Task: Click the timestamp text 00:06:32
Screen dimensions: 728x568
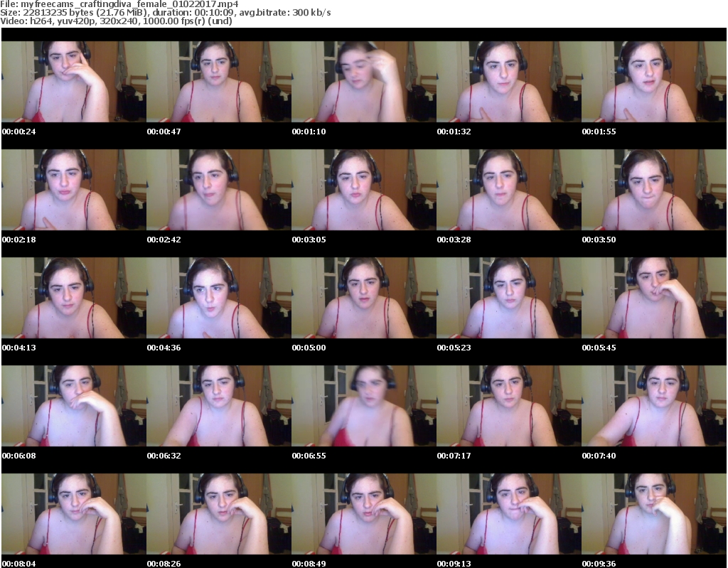Action: (164, 456)
